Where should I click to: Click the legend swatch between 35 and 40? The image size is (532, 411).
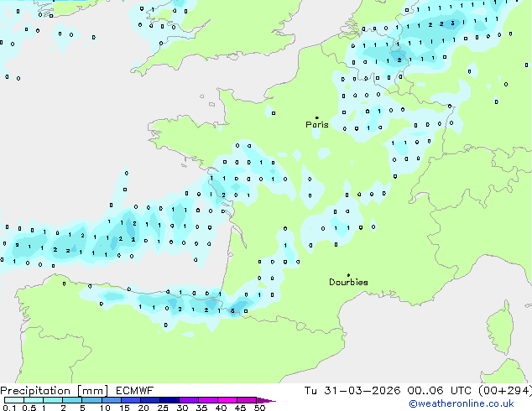pyautogui.click(x=207, y=400)
